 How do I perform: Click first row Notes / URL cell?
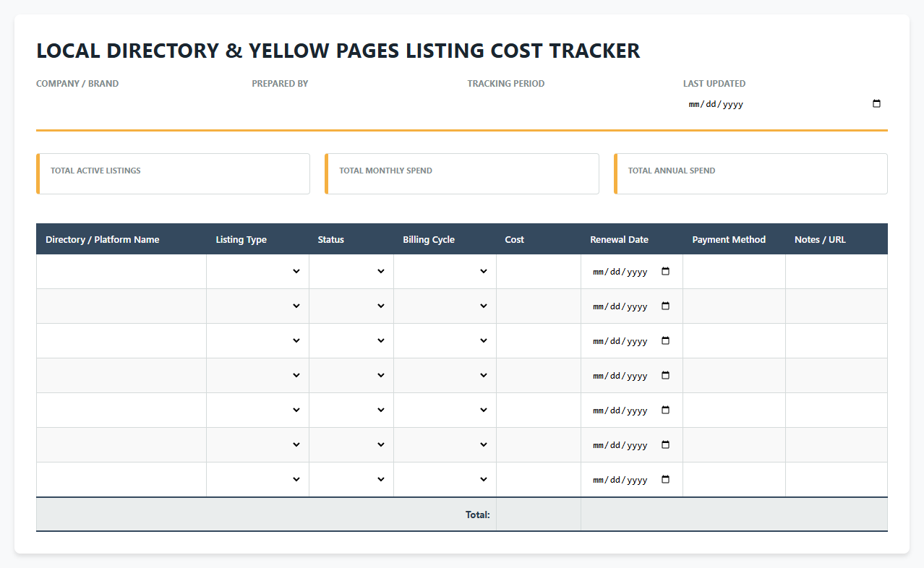click(837, 272)
